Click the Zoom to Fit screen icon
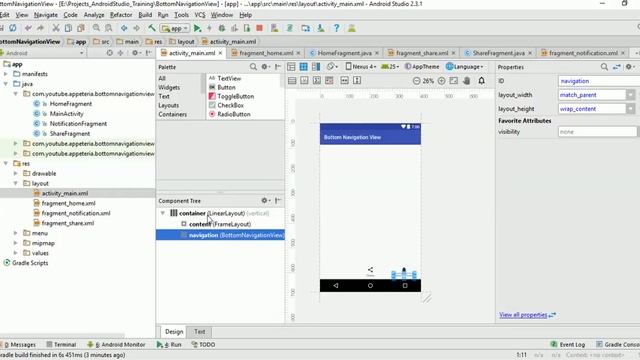The image size is (640, 360). point(453,81)
